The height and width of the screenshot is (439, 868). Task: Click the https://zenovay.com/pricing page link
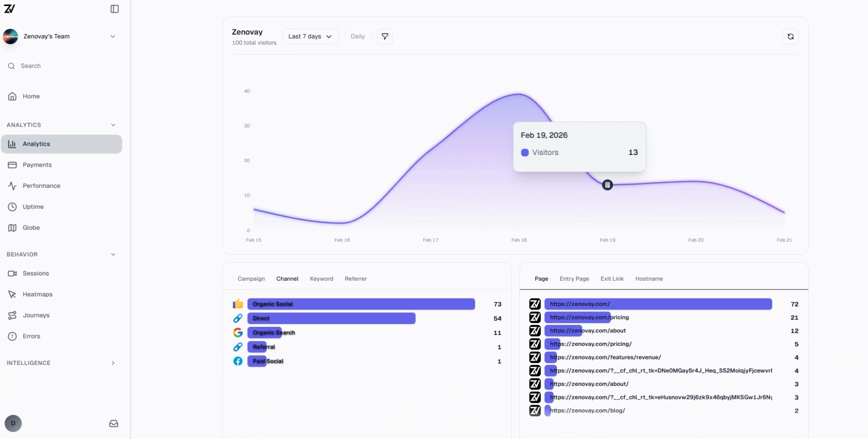point(589,317)
